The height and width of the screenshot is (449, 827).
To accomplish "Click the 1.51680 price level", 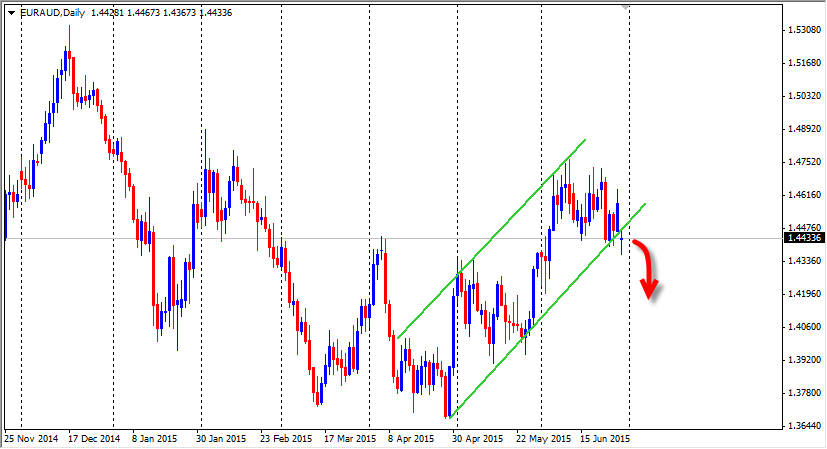I will [804, 63].
